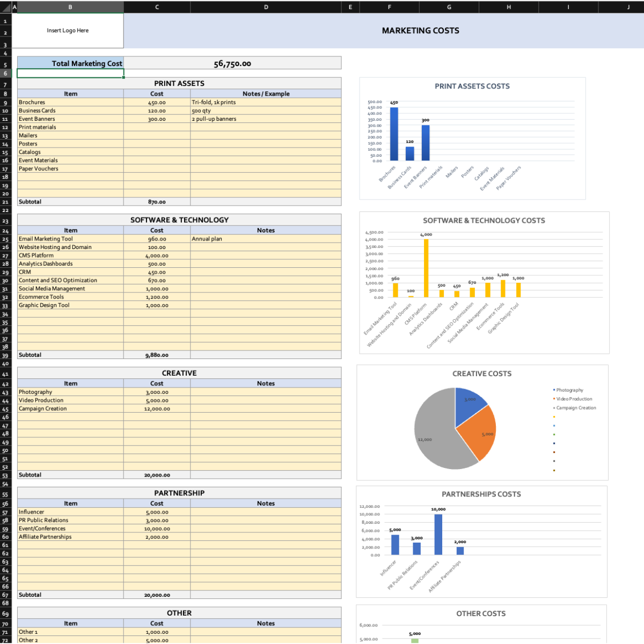Select the Influencer cost cell of 5,000.00
Screen dimensions: 644x644
click(157, 511)
